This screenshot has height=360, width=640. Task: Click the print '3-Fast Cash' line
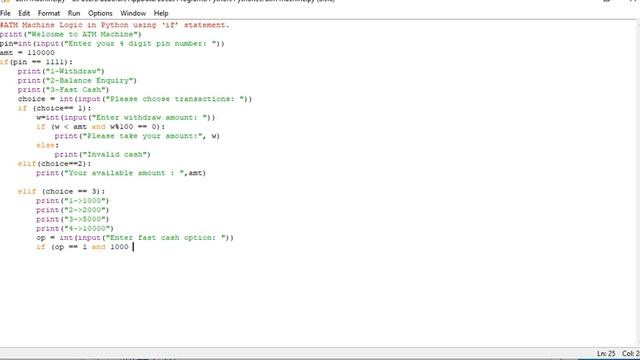coord(63,90)
